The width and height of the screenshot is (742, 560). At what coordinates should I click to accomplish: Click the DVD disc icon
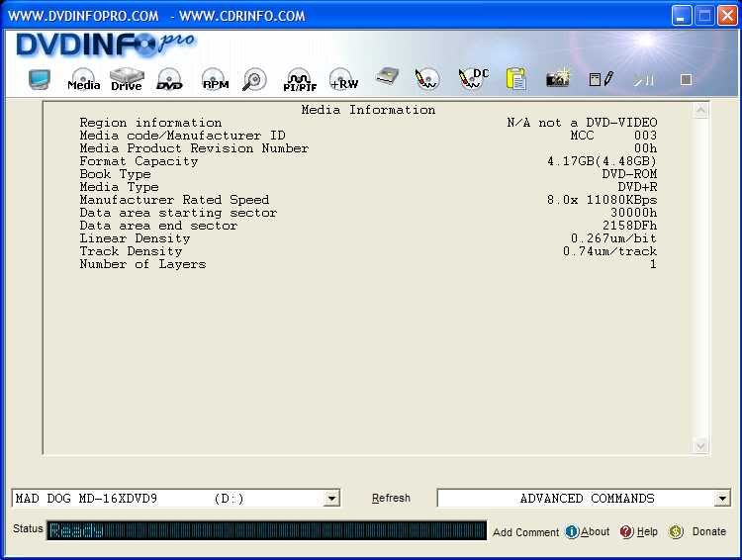pos(169,79)
